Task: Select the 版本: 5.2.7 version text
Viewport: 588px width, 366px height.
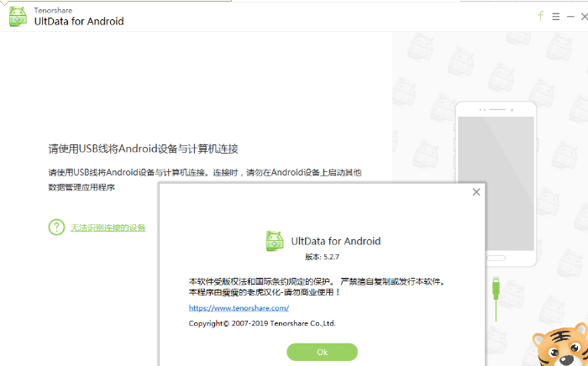Action: [322, 257]
